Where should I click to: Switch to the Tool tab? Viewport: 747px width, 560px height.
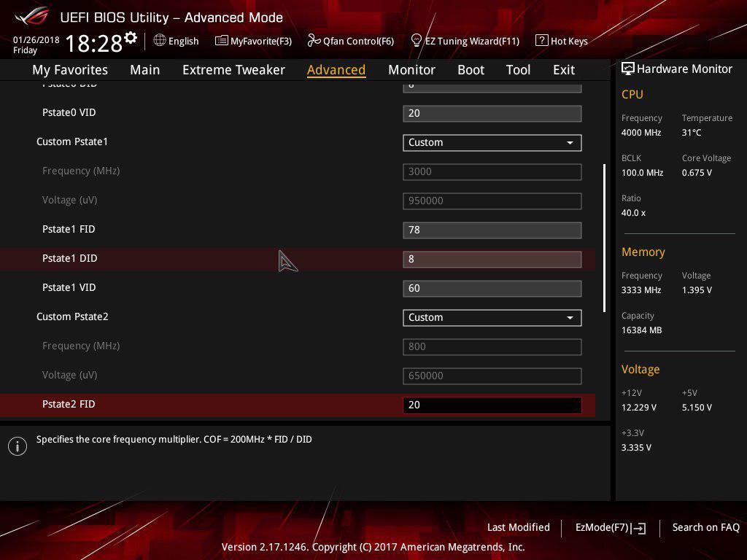pos(519,70)
